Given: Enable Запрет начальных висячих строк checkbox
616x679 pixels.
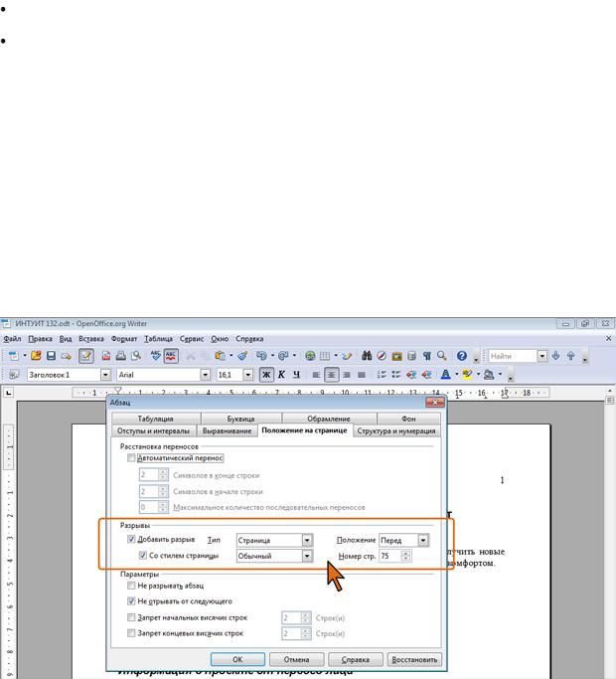Looking at the screenshot, I should point(131,617).
